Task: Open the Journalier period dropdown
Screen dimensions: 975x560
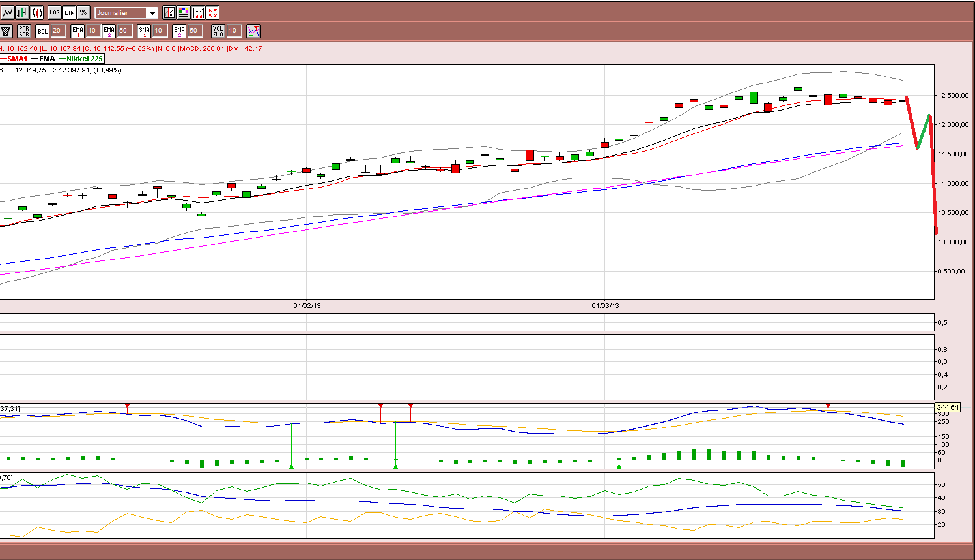Action: [126, 13]
